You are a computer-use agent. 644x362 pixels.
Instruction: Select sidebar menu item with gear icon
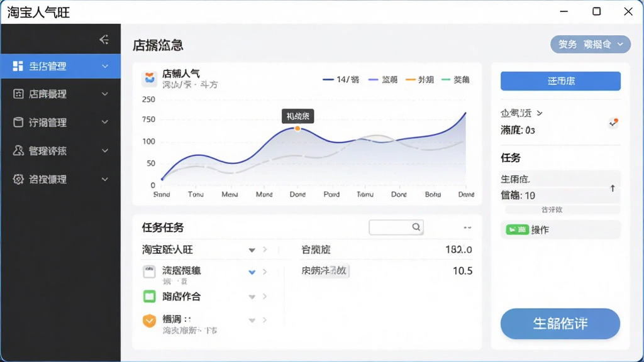pos(61,179)
